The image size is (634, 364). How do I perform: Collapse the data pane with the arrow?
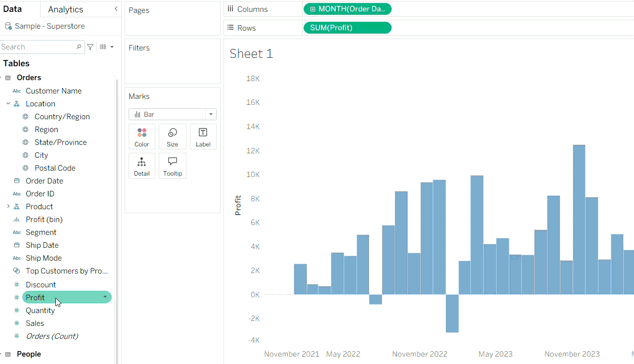[x=116, y=9]
